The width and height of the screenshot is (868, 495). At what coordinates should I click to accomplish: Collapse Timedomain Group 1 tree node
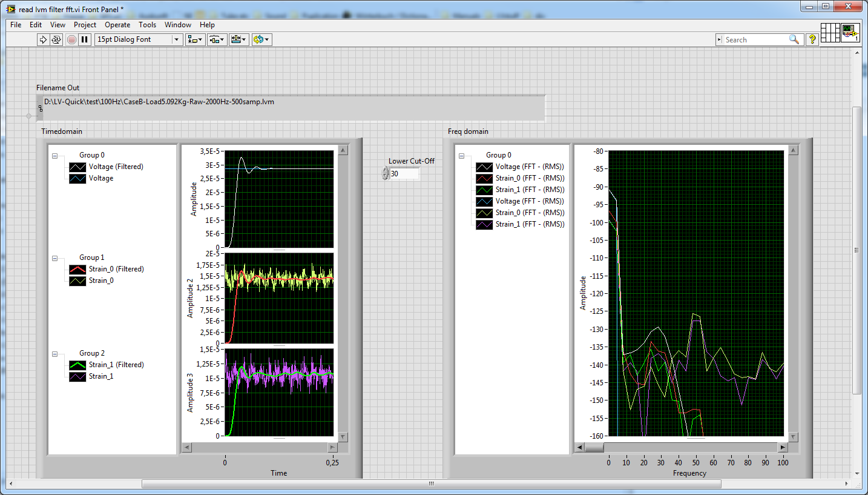(54, 257)
